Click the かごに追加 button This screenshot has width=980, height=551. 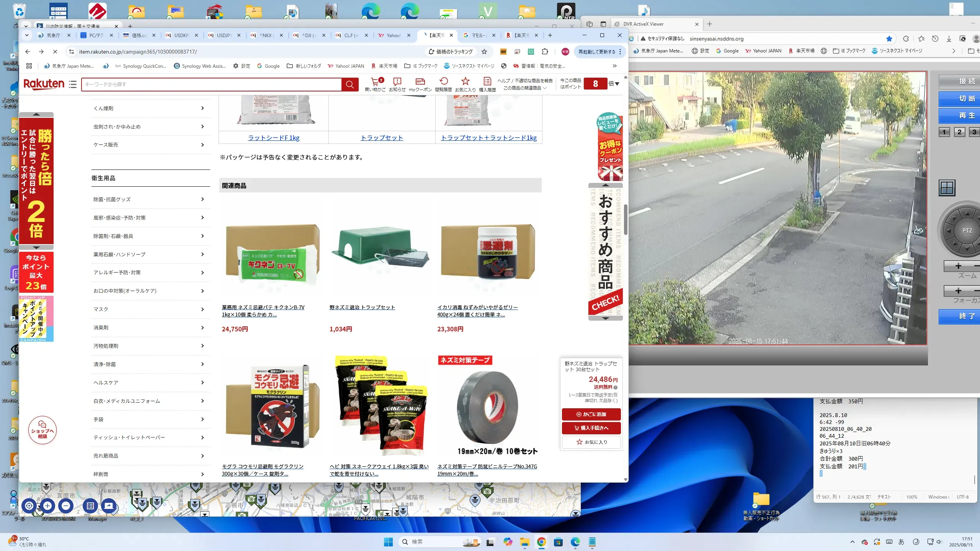coord(591,414)
